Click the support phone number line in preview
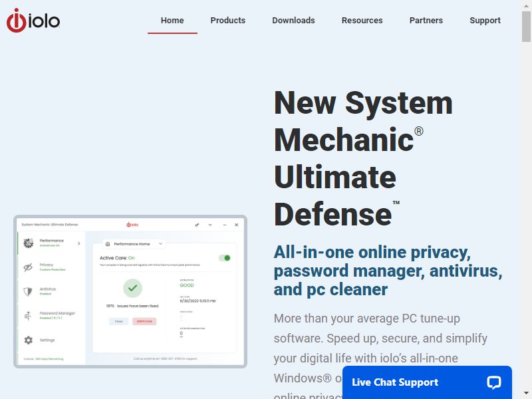Viewport: 532px width, 399px height. (165, 358)
